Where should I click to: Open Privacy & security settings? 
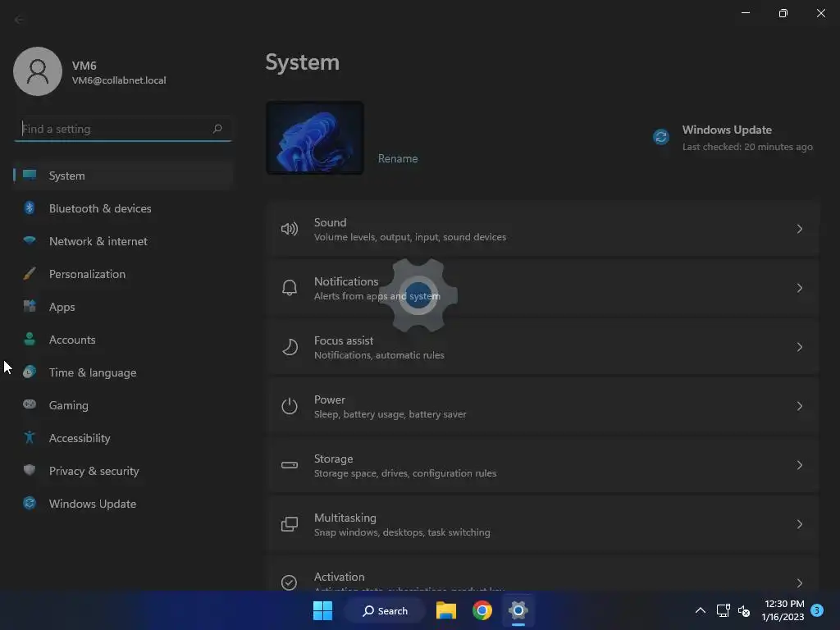tap(123, 471)
